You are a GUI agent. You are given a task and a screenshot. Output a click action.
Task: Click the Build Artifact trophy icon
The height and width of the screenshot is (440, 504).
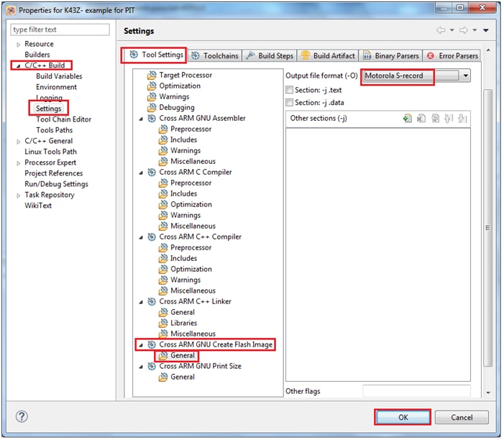306,55
